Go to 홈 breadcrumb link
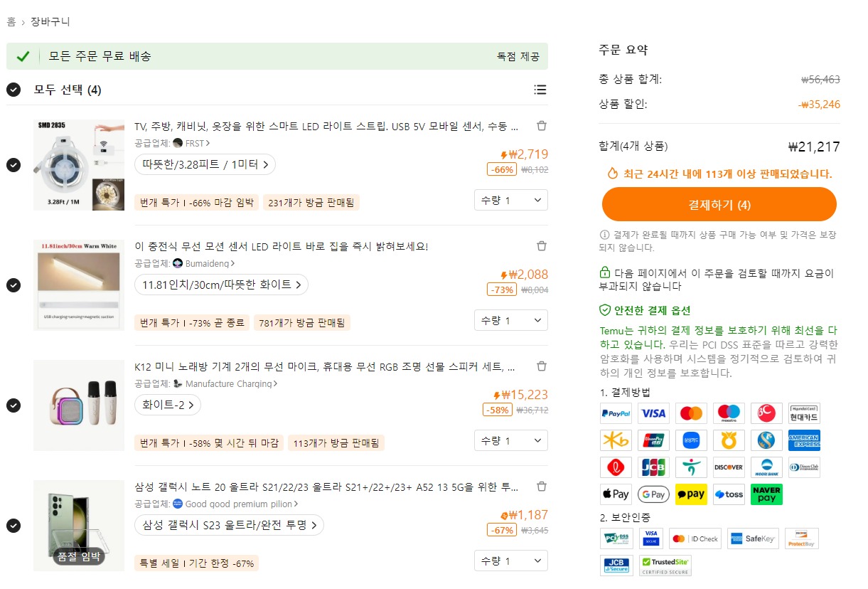Image resolution: width=868 pixels, height=589 pixels. (11, 22)
